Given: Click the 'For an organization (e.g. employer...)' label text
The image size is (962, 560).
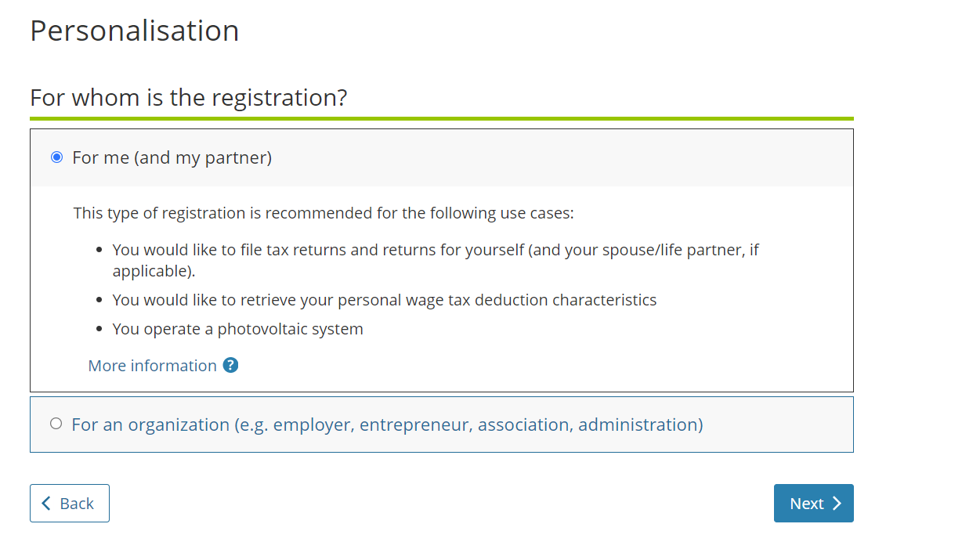Looking at the screenshot, I should pyautogui.click(x=387, y=425).
